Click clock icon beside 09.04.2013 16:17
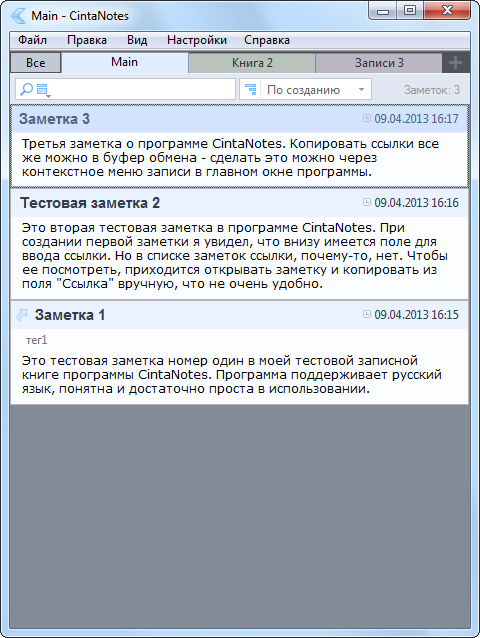Image resolution: width=480 pixels, height=638 pixels. tap(367, 118)
